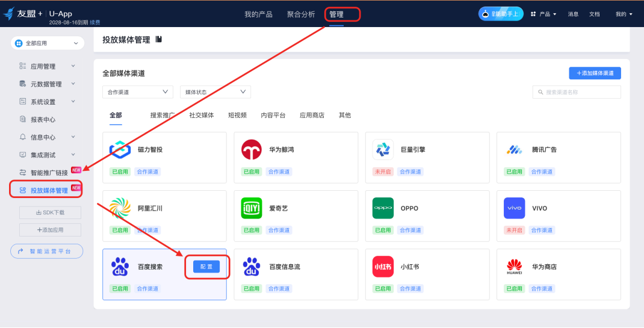Select the 其他 tab
The height and width of the screenshot is (328, 644).
[345, 116]
